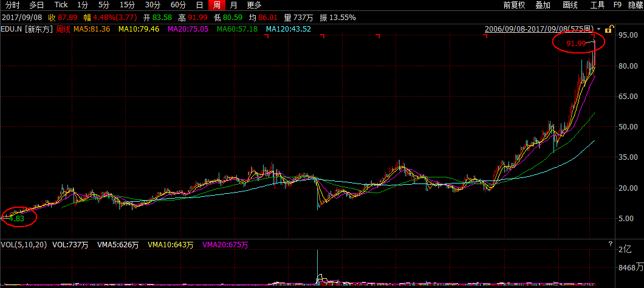Click the red 周线 label
This screenshot has width=644, height=288.
pyautogui.click(x=63, y=29)
